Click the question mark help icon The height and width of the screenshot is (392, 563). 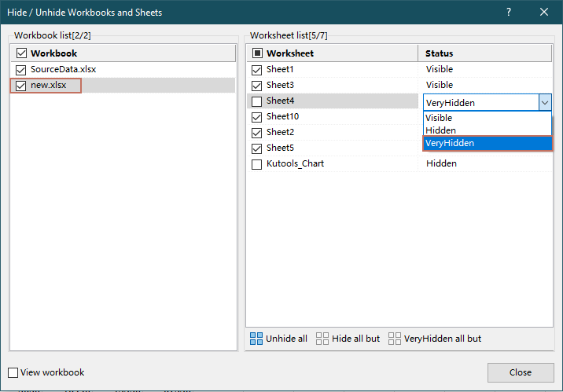[509, 12]
